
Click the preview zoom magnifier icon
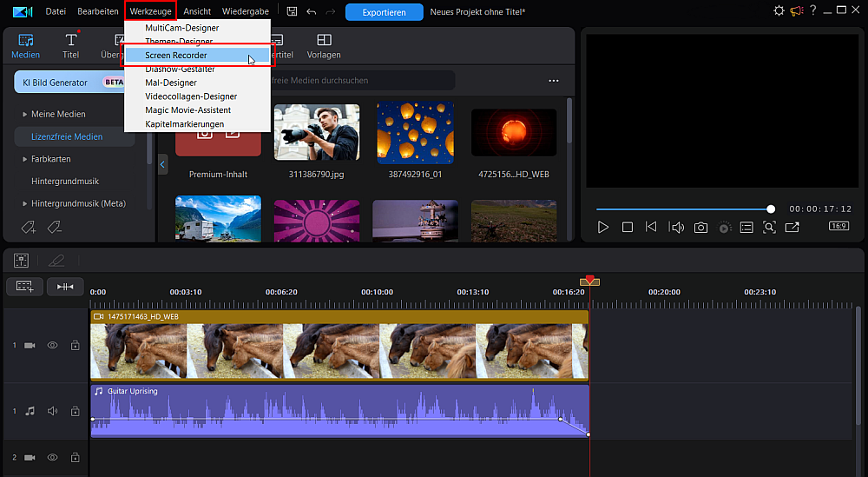769,227
